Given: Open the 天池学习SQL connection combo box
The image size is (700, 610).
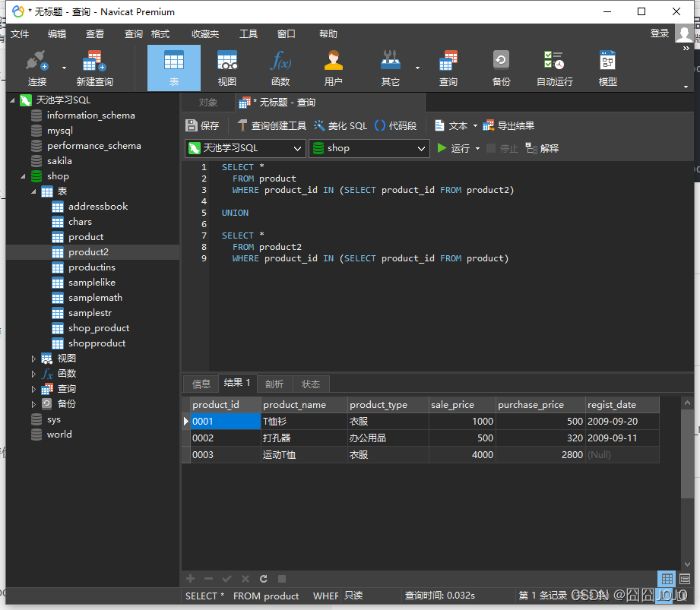Looking at the screenshot, I should tap(245, 148).
